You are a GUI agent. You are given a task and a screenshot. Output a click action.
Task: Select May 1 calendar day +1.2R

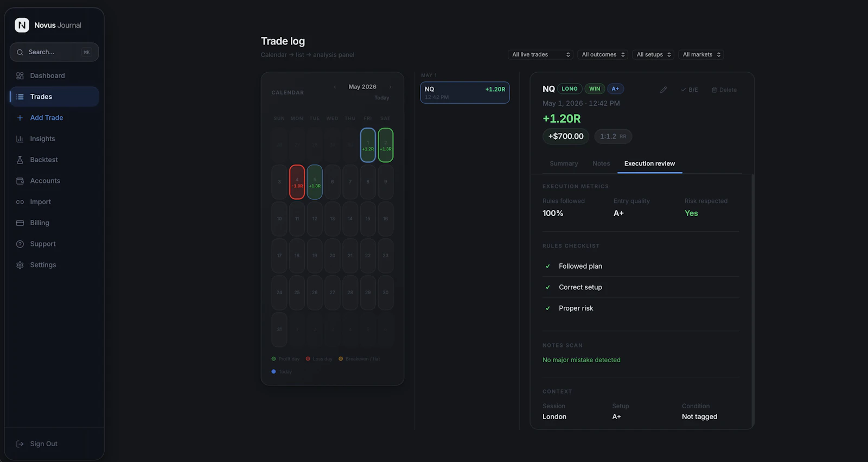(368, 145)
